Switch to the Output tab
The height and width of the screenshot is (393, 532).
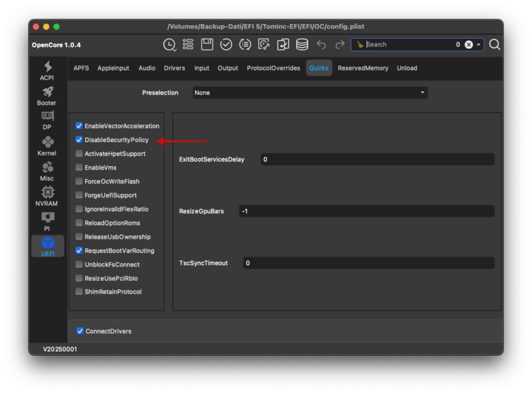pos(227,68)
